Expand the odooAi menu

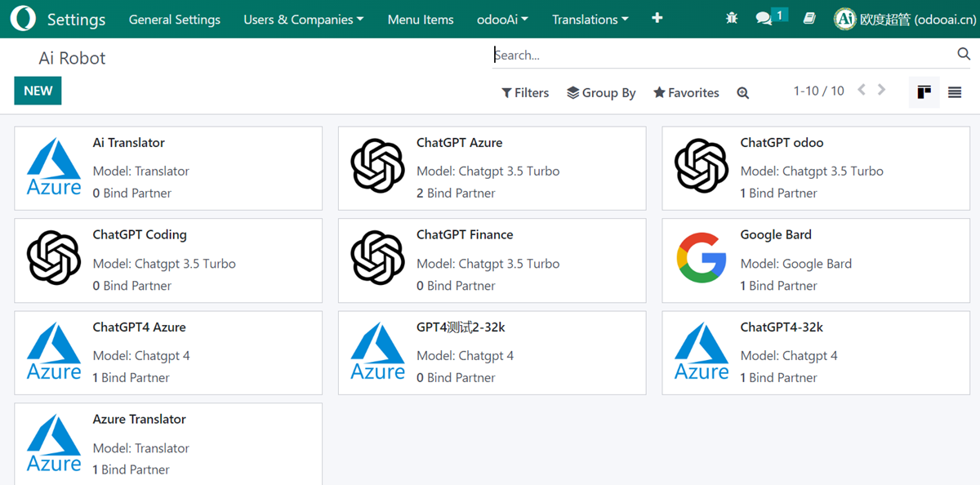pyautogui.click(x=502, y=19)
